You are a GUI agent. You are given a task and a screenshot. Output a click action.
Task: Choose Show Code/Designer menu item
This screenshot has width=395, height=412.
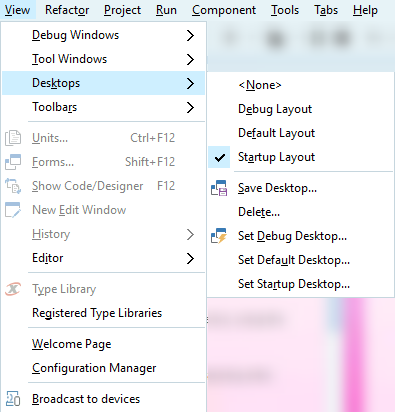pyautogui.click(x=103, y=186)
